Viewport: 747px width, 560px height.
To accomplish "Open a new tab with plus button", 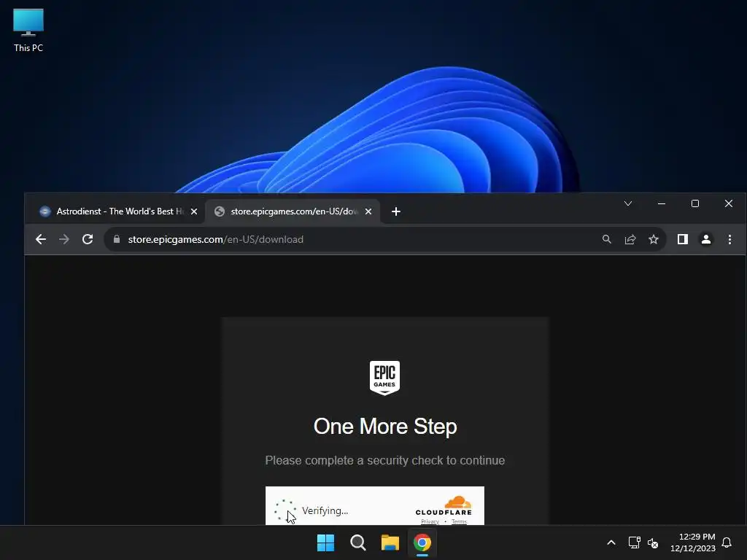I will pos(396,211).
